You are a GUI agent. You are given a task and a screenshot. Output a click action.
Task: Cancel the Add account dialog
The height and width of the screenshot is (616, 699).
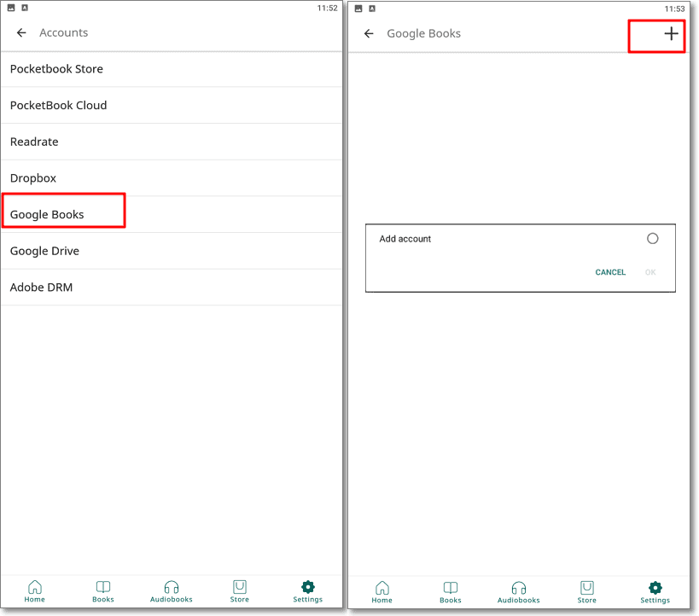coord(610,272)
